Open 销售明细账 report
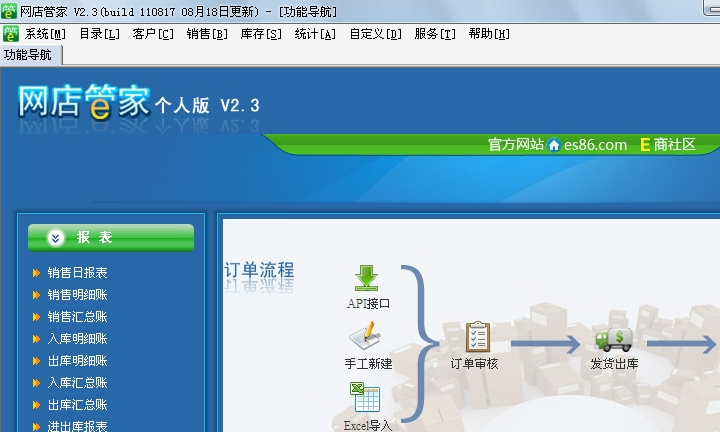Viewport: 720px width, 432px height. coord(77,295)
